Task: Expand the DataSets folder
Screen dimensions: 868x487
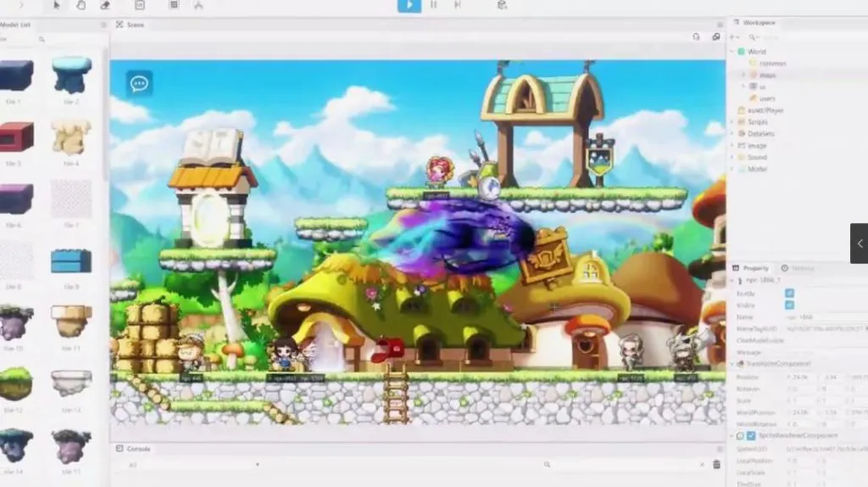Action: 732,133
